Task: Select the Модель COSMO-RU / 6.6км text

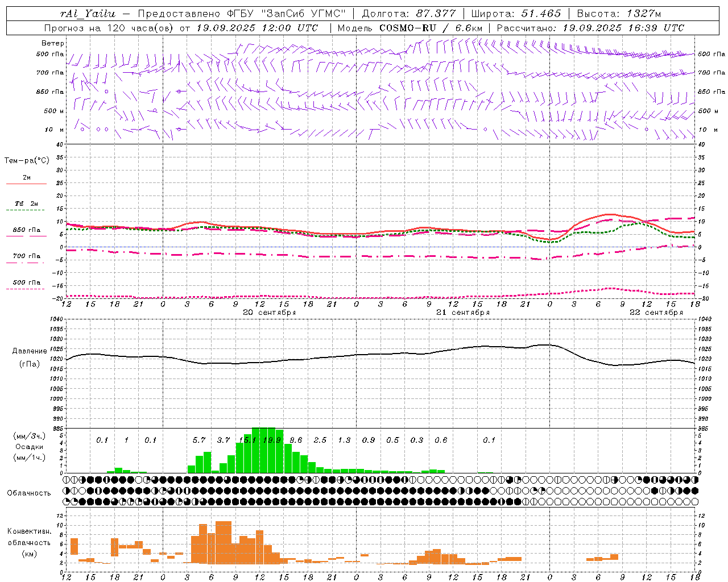Action: coord(410,28)
